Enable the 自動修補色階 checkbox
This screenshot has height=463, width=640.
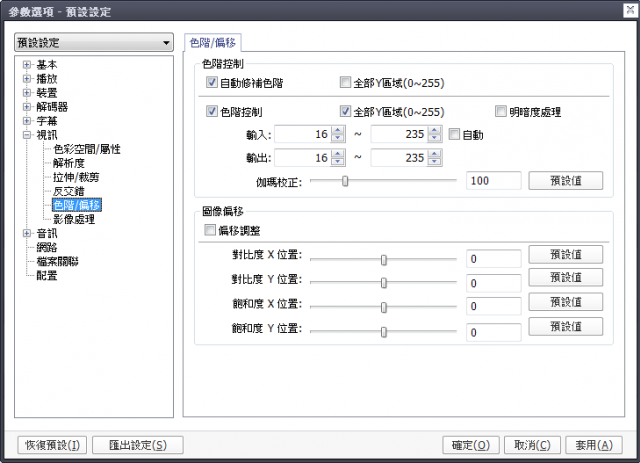(x=211, y=82)
